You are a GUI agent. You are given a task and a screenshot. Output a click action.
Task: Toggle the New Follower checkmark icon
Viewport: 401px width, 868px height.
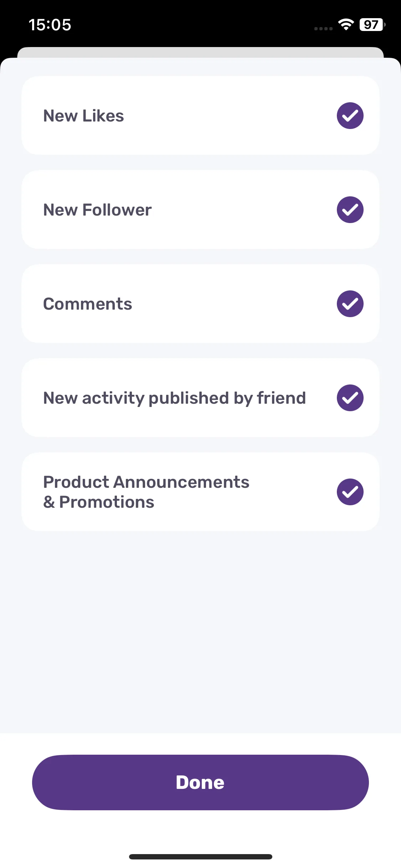350,210
